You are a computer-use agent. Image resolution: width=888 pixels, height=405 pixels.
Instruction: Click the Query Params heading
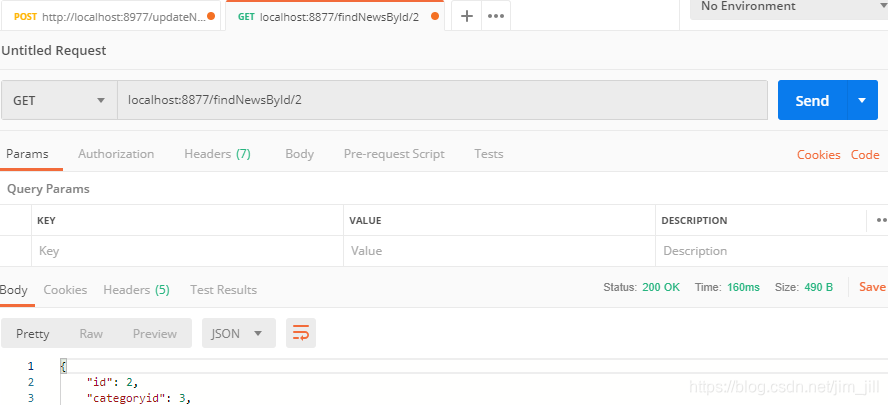click(x=48, y=189)
